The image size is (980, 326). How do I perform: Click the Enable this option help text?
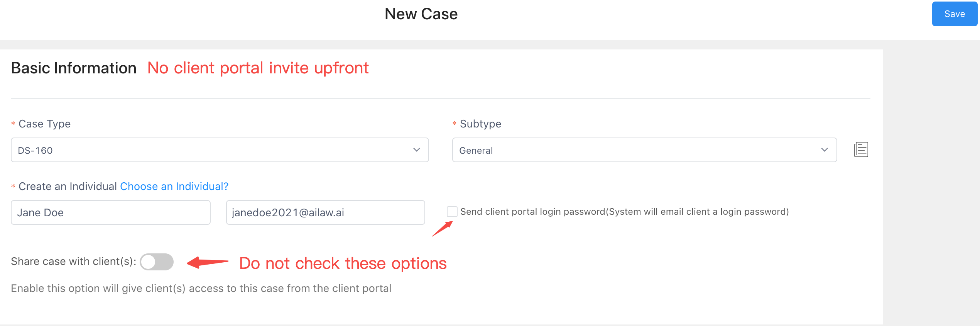pos(201,289)
